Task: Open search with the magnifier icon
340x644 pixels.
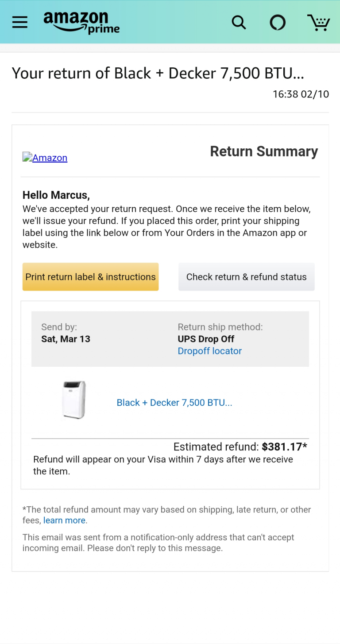Action: pyautogui.click(x=239, y=22)
